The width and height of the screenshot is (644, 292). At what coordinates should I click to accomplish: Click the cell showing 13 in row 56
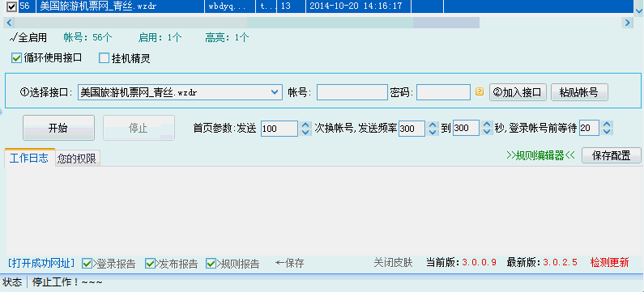[291, 6]
